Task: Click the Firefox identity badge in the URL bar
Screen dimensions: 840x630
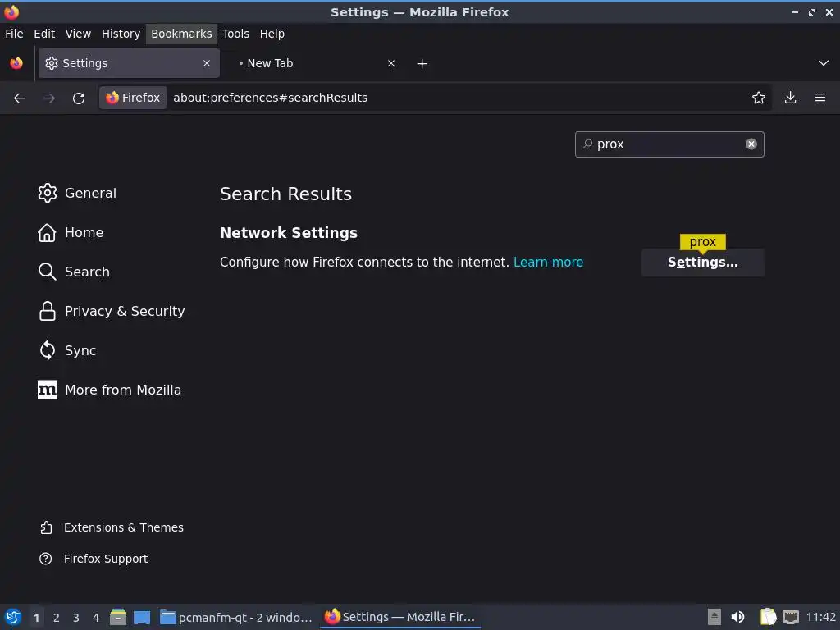Action: click(133, 98)
